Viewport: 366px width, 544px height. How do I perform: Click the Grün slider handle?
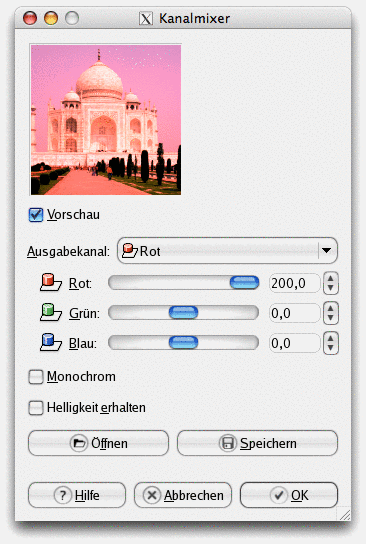click(x=183, y=312)
